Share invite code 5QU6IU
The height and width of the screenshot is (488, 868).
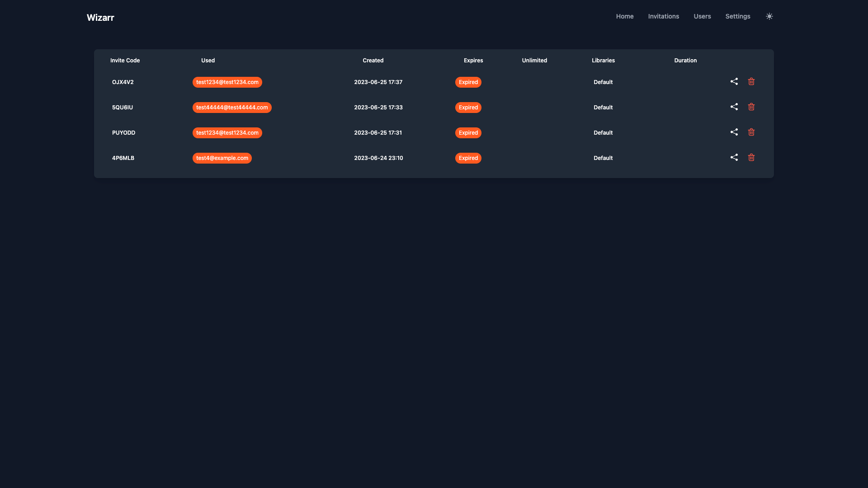[734, 107]
